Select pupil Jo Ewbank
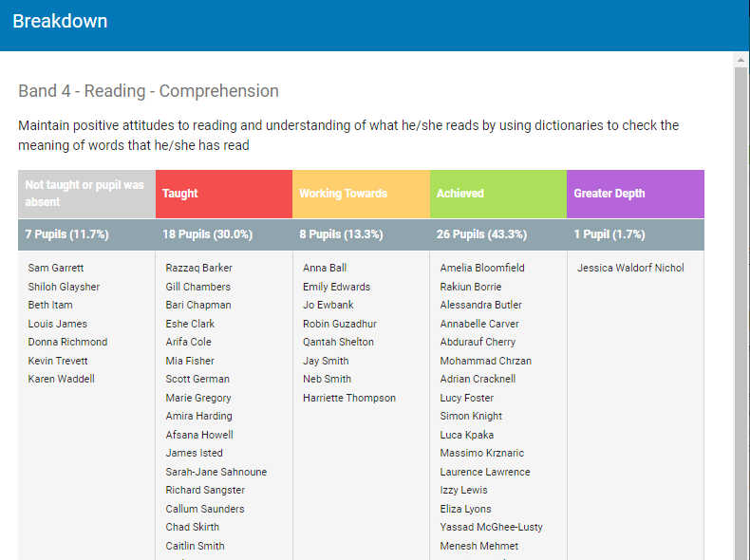Viewport: 750px width, 560px height. (328, 305)
